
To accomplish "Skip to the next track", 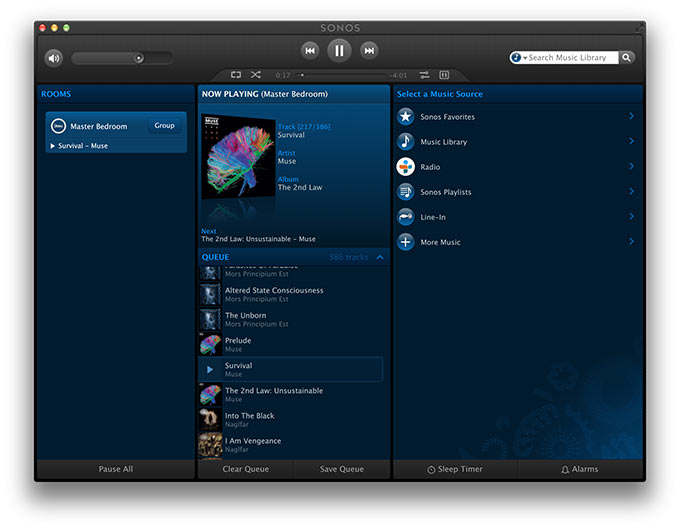I will coord(369,51).
